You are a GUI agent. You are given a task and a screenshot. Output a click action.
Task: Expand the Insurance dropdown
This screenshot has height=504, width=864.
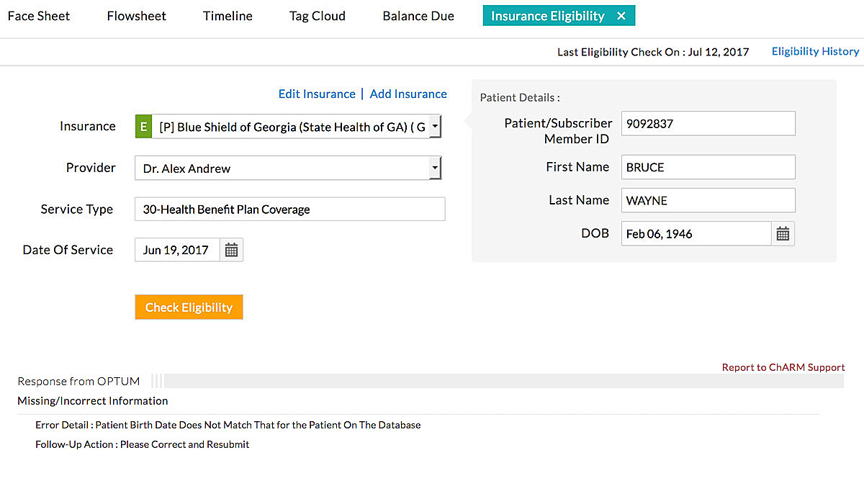pos(435,127)
